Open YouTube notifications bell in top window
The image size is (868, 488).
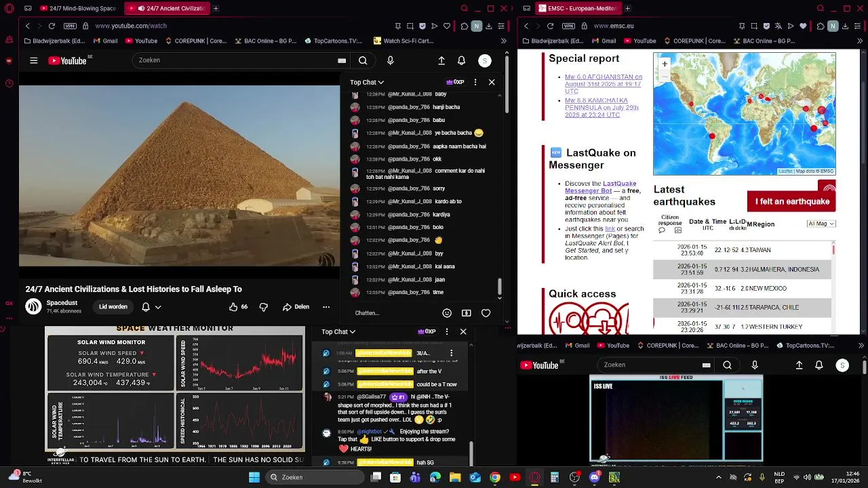tap(461, 60)
